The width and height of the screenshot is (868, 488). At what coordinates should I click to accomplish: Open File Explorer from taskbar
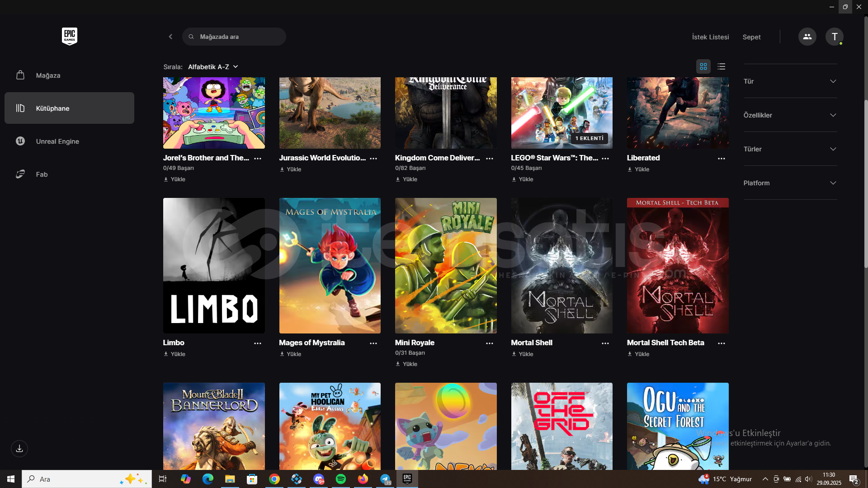point(230,479)
